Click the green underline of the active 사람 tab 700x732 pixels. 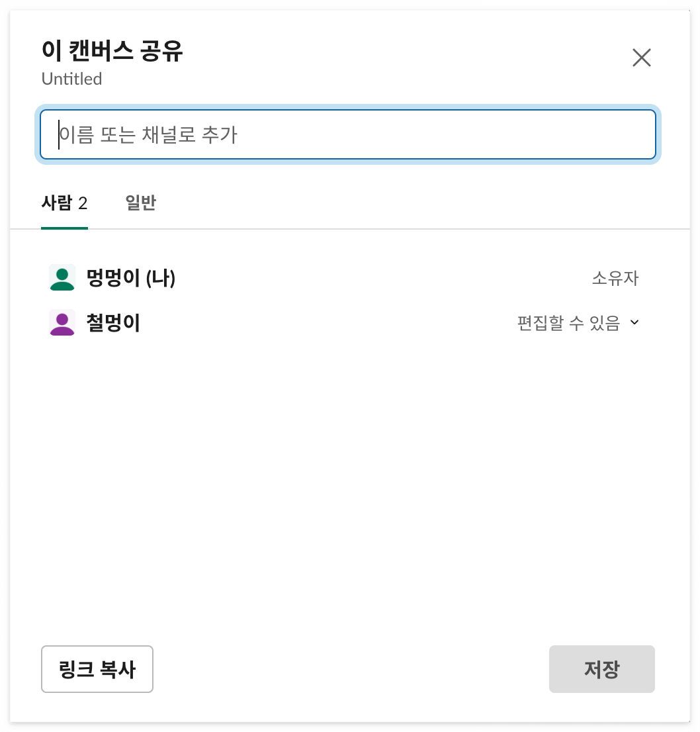click(64, 228)
